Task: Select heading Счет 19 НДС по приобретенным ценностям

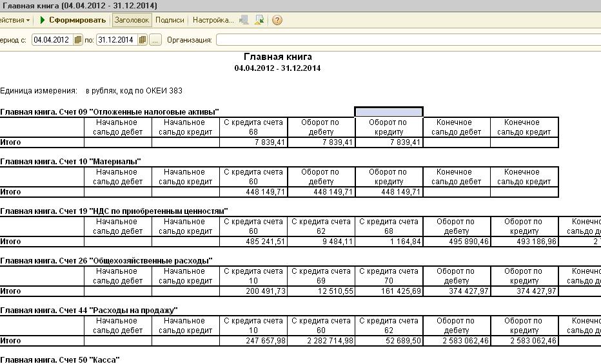Action: [114, 211]
